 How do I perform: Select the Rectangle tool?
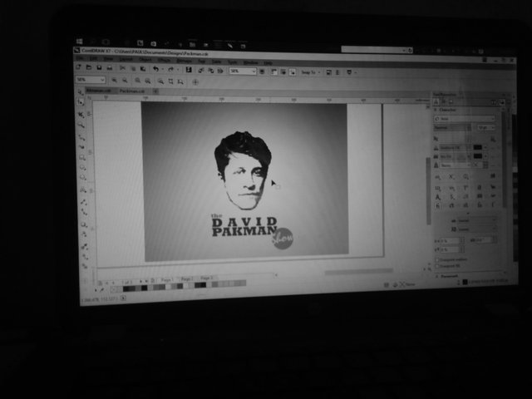tap(82, 157)
